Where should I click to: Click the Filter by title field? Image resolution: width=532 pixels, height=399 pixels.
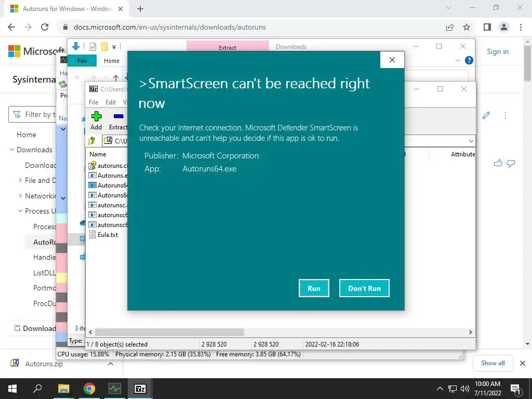[32, 114]
